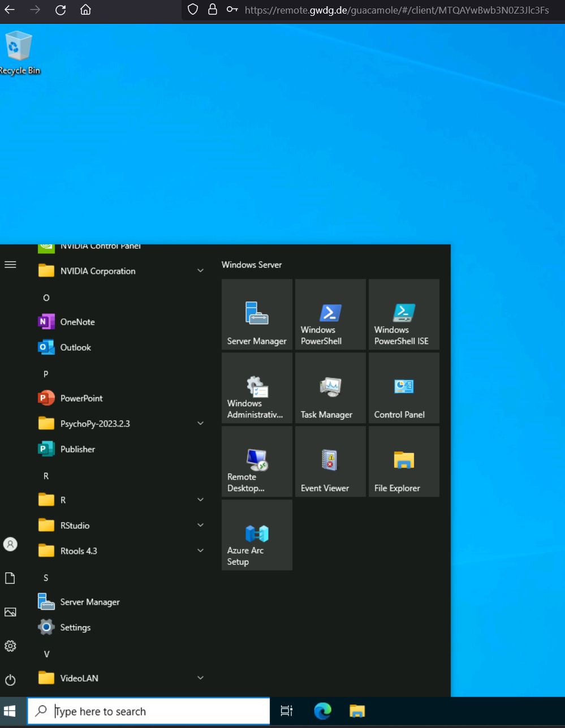Open Pictures from the Start sidebar
Image resolution: width=565 pixels, height=728 pixels.
pos(10,612)
